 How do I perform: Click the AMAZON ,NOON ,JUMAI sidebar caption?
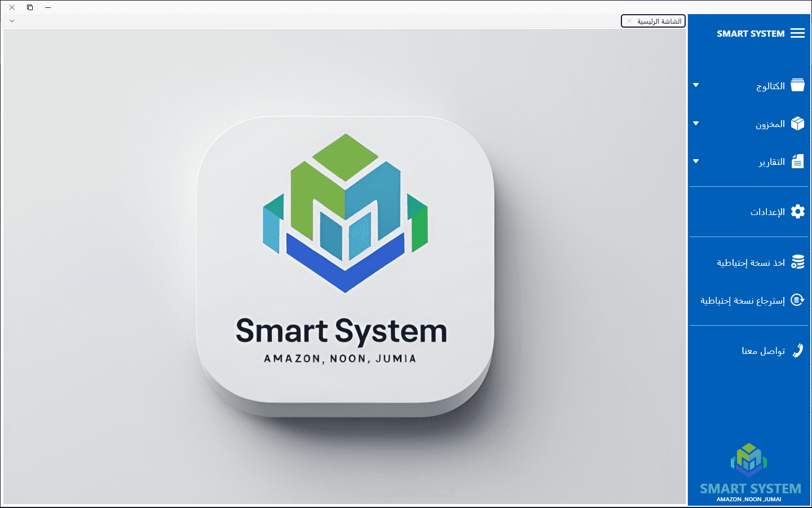click(x=749, y=499)
